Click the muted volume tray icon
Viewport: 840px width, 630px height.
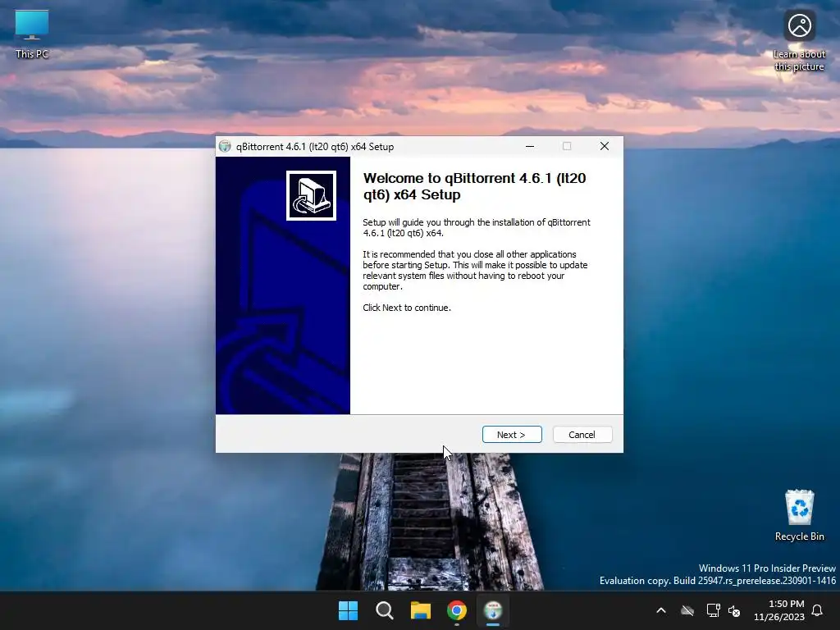click(734, 610)
